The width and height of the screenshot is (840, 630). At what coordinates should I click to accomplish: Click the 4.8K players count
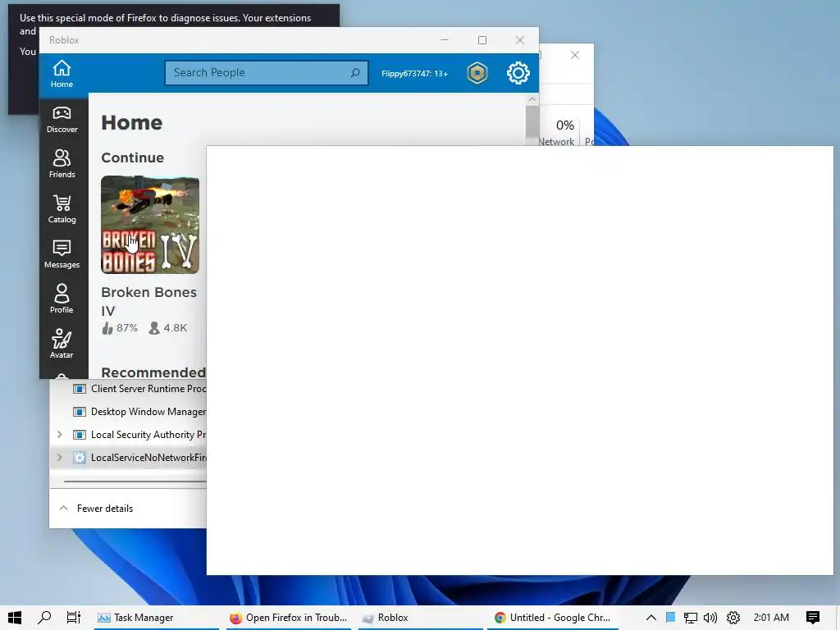click(167, 328)
